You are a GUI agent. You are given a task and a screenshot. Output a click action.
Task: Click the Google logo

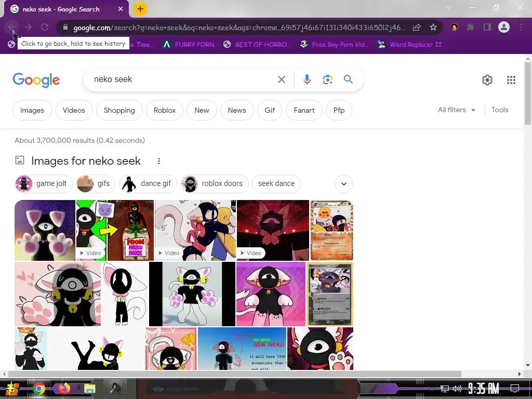[36, 80]
